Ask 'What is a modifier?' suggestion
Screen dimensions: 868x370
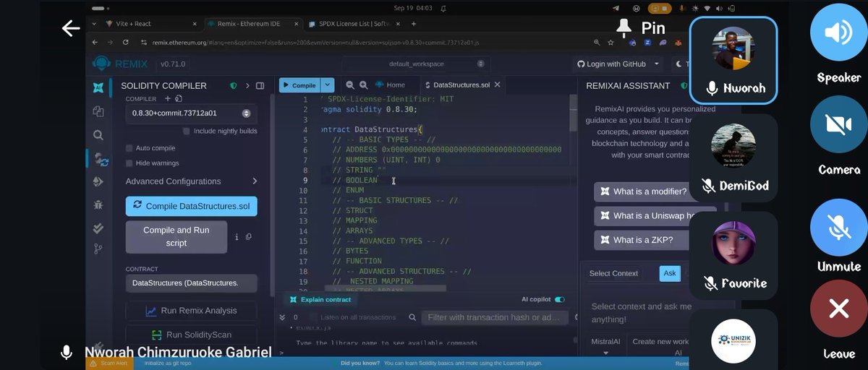[x=642, y=192]
